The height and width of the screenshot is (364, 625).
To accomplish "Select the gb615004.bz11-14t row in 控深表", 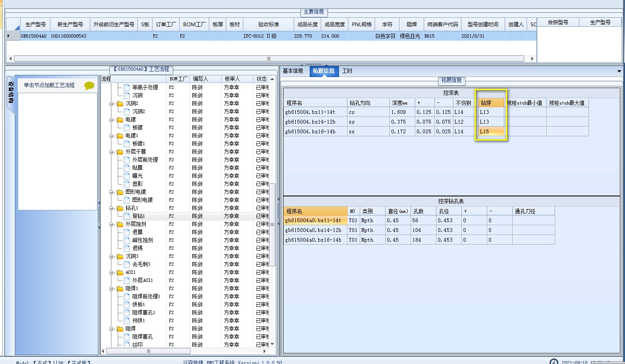I will 436,112.
